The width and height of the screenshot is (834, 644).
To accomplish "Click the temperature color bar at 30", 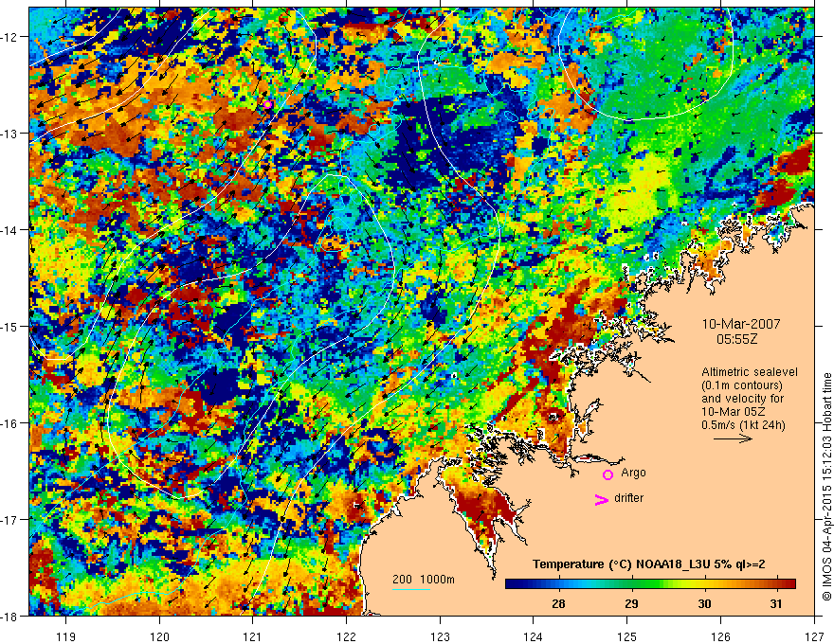I will (704, 584).
